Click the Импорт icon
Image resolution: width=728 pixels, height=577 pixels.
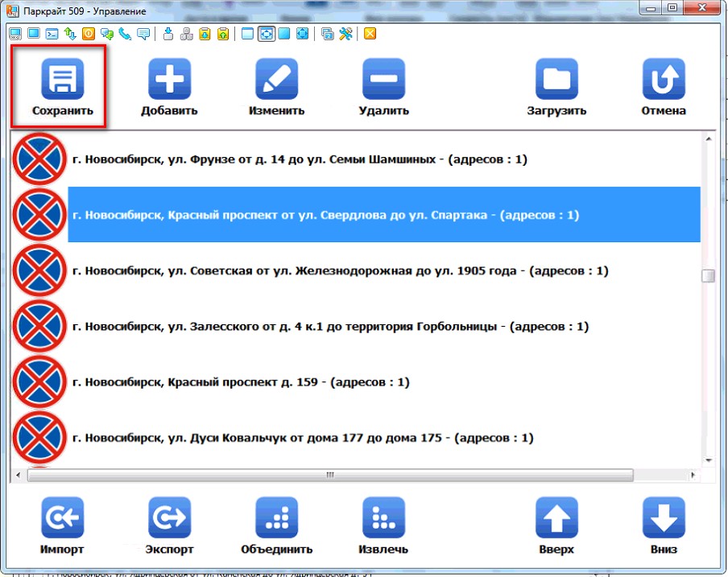(62, 517)
